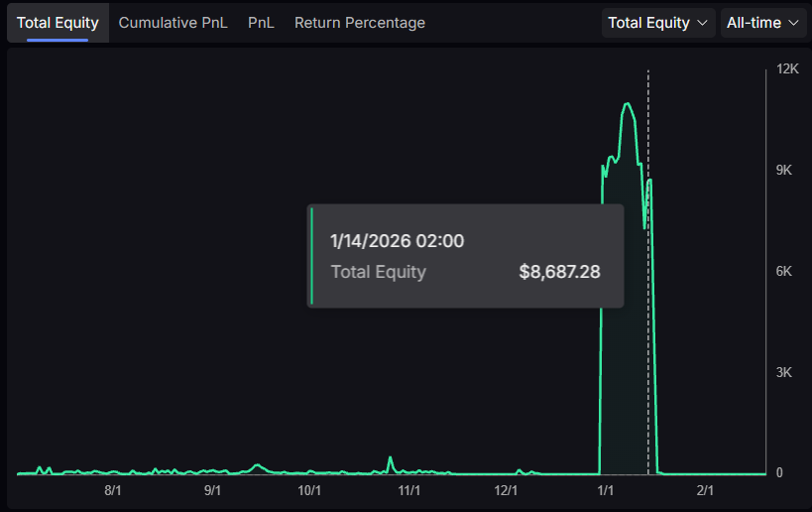Click the 8/1 date label
812x512 pixels.
click(112, 490)
